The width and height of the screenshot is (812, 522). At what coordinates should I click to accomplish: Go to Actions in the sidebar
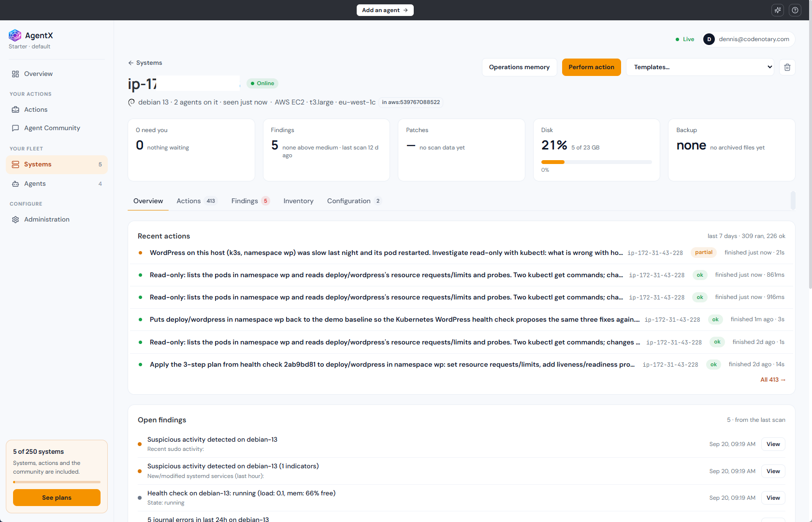[57, 110]
